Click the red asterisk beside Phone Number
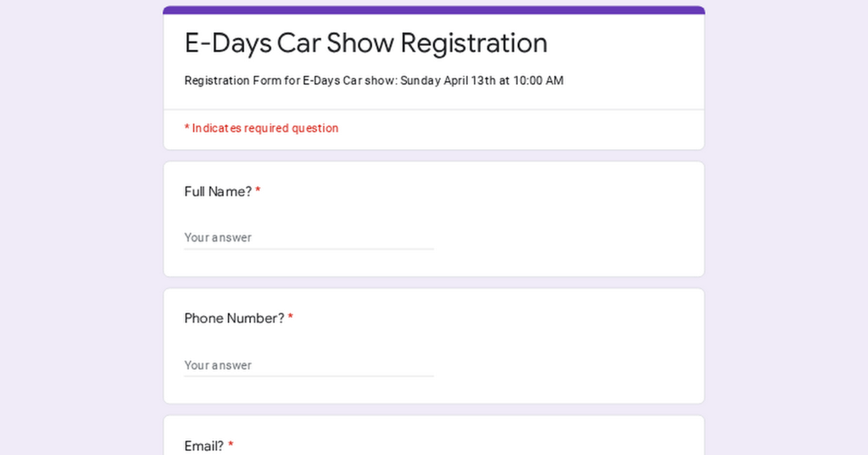868x455 pixels. [290, 319]
